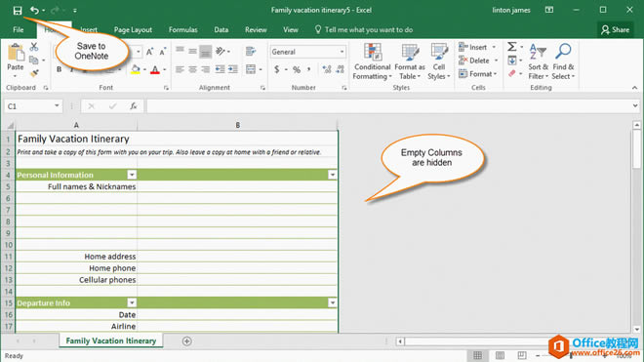The image size is (644, 362).
Task: Decrease the font size
Action: (163, 52)
